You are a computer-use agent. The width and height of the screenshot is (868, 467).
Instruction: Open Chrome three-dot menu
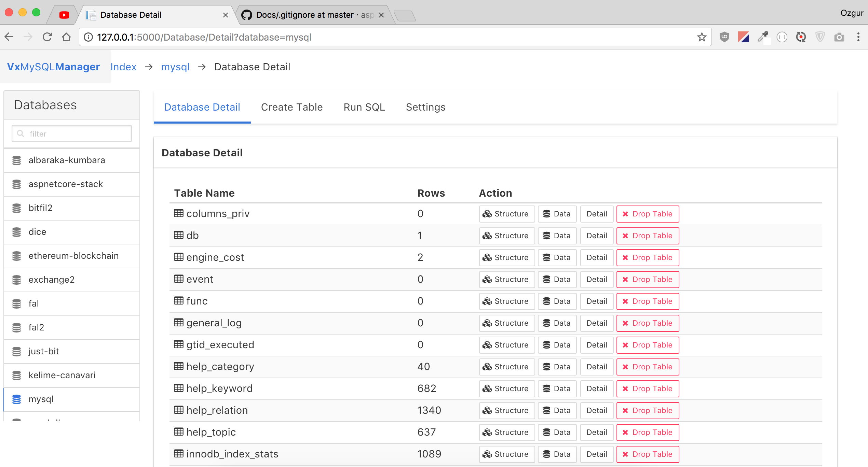858,37
